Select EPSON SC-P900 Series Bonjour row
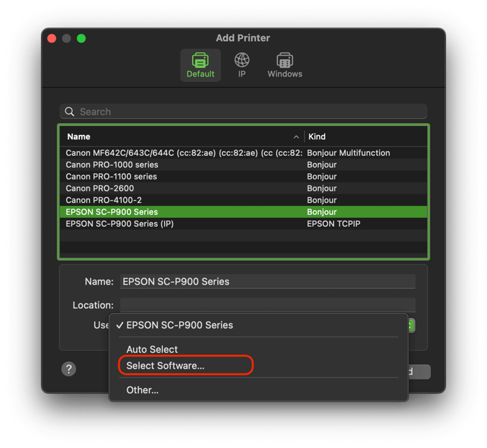Viewport: 487px width, 448px height. (x=243, y=211)
